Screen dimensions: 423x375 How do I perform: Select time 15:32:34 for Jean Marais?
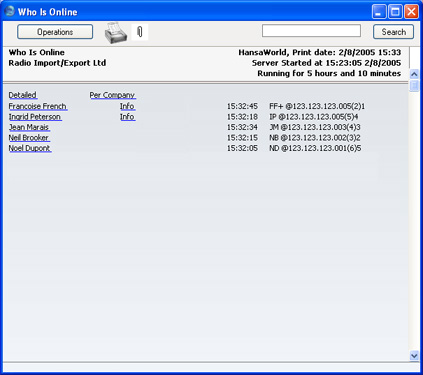click(242, 127)
